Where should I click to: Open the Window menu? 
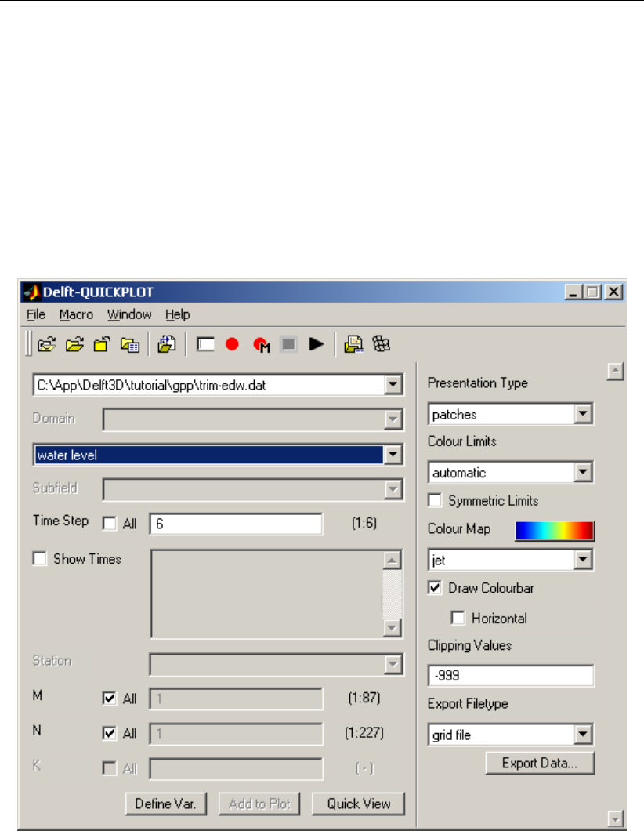click(x=129, y=315)
